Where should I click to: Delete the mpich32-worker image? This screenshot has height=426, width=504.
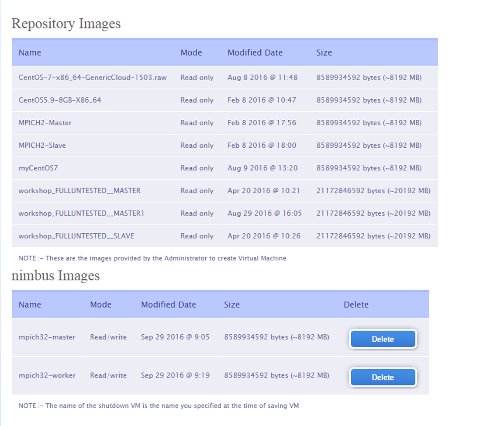click(x=383, y=378)
